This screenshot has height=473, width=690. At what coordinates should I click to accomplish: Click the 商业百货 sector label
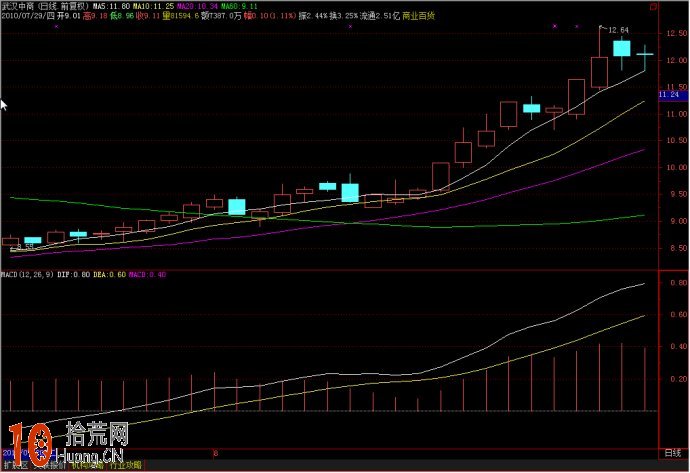418,16
